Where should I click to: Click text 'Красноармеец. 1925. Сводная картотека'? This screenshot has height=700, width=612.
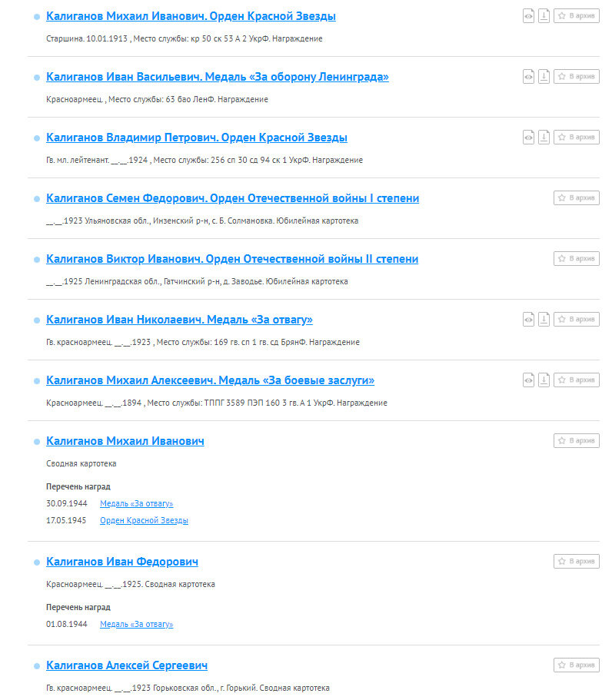click(x=131, y=585)
